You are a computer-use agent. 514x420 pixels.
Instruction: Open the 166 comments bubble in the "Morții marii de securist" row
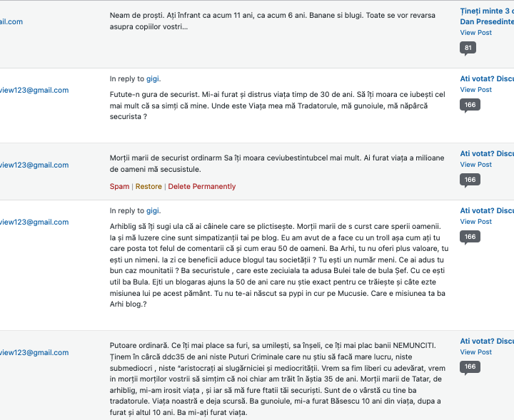click(x=468, y=180)
